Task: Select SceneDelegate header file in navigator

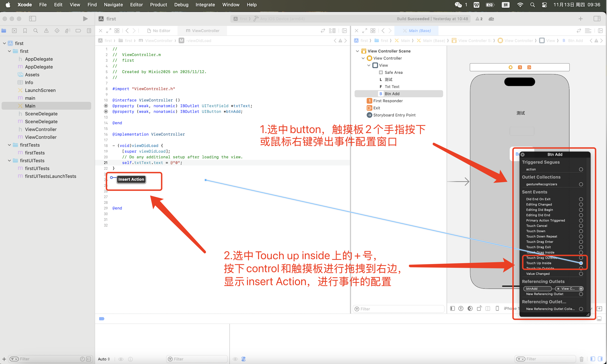Action: click(x=41, y=114)
